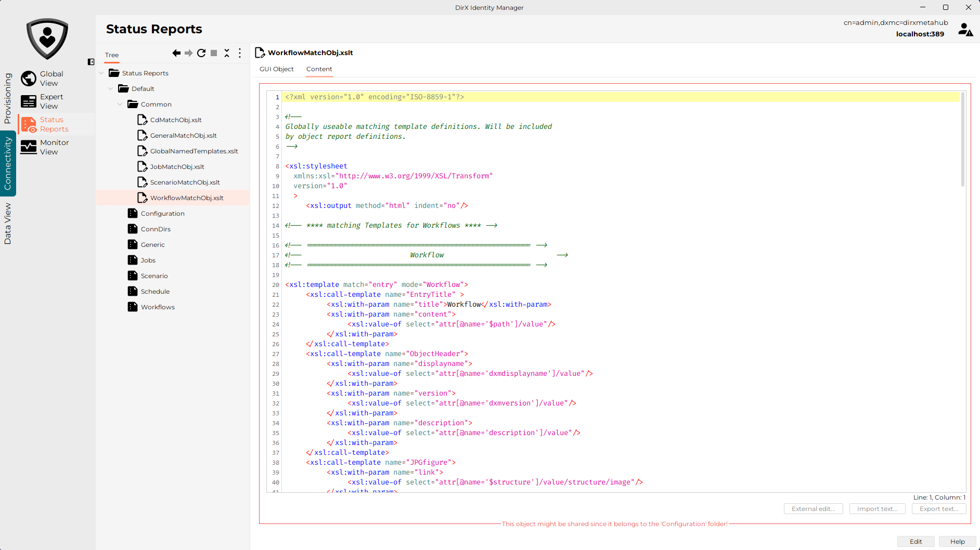
Task: Click the Workflows folder icon
Action: [133, 307]
